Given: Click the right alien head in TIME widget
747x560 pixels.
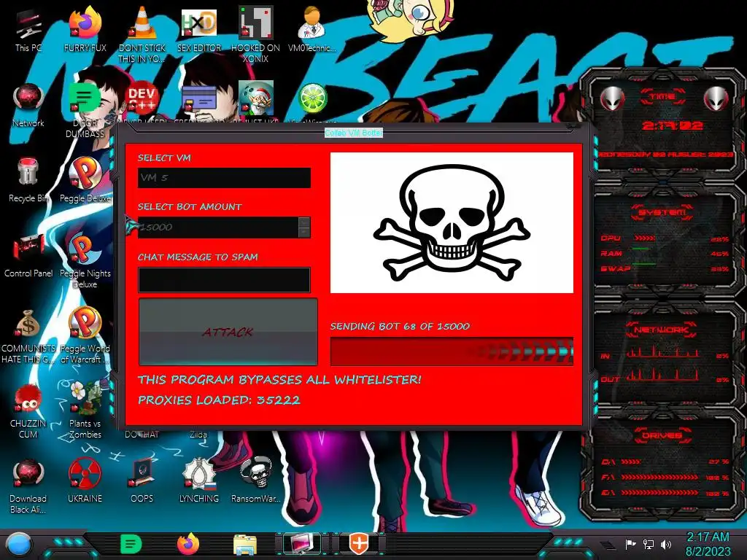Looking at the screenshot, I should (716, 98).
